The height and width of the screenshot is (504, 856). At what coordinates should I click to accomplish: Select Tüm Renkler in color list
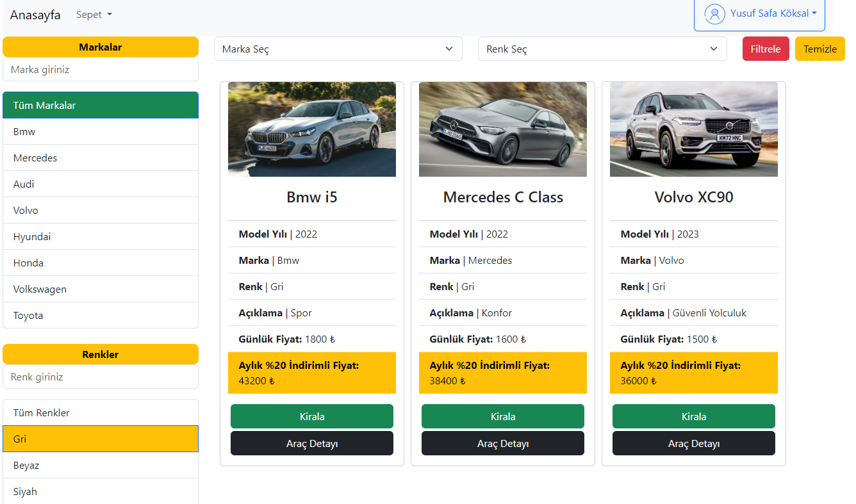tap(101, 412)
